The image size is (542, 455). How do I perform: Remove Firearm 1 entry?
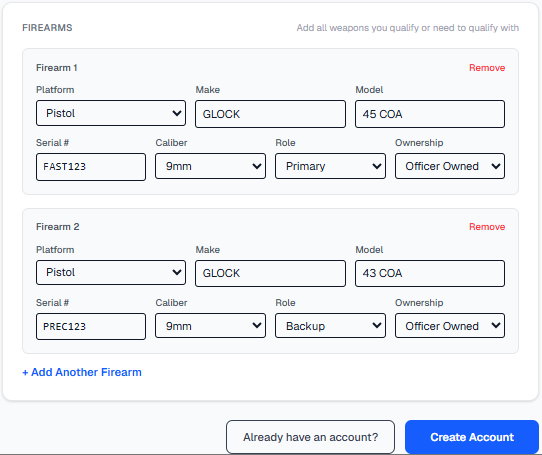tap(487, 68)
